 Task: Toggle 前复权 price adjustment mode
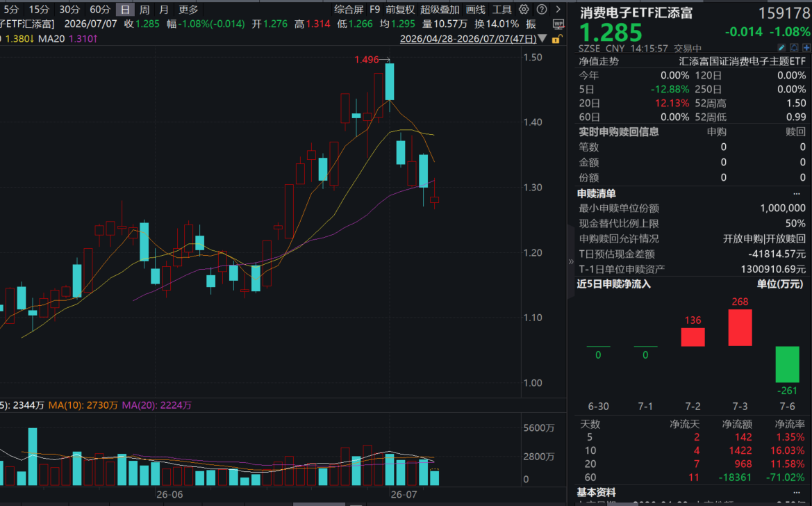click(x=400, y=9)
